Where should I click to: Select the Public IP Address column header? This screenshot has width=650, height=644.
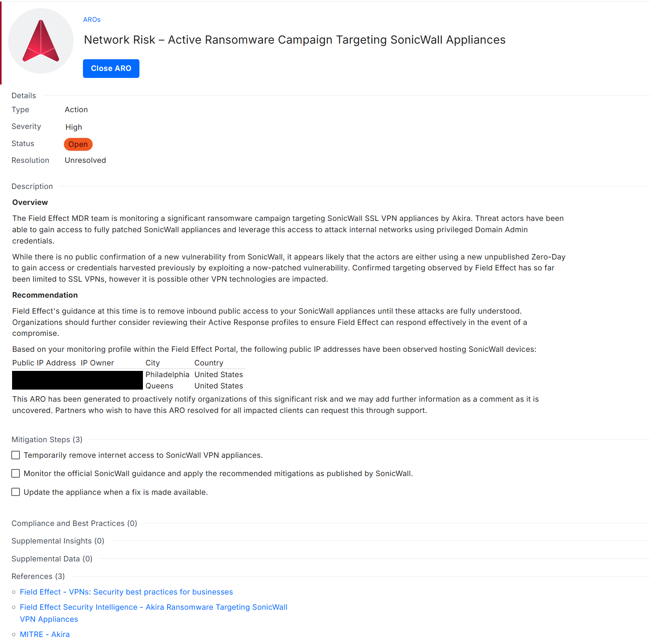44,363
